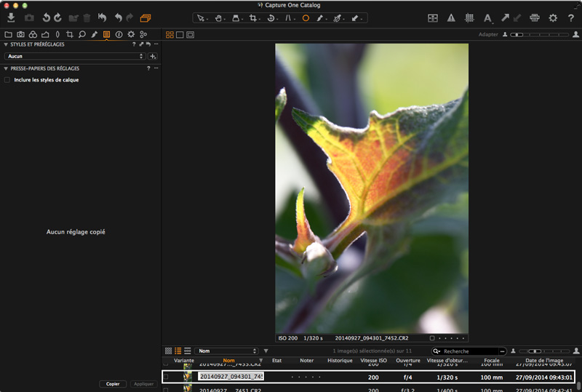The image size is (582, 392).
Task: Switch viewer to multi-view mode
Action: [170, 34]
